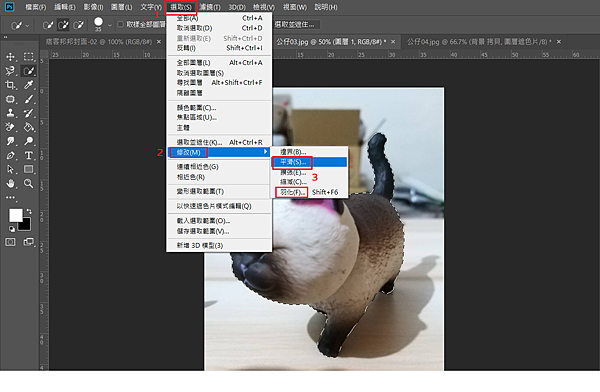Open the 圖層(L) menu

click(121, 7)
